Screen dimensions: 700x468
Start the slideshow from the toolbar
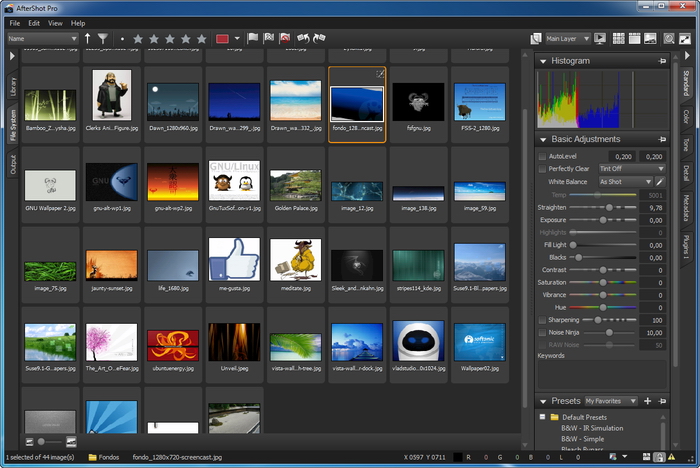pos(600,39)
